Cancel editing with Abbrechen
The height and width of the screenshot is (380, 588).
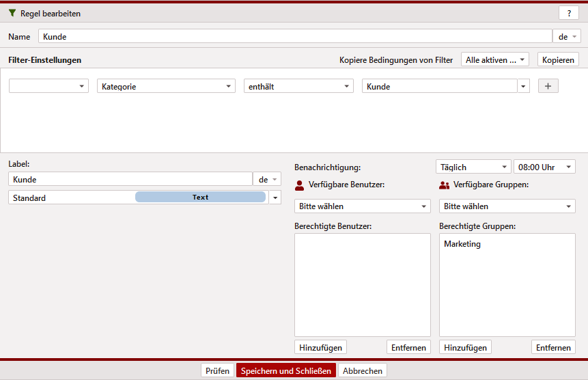[363, 370]
